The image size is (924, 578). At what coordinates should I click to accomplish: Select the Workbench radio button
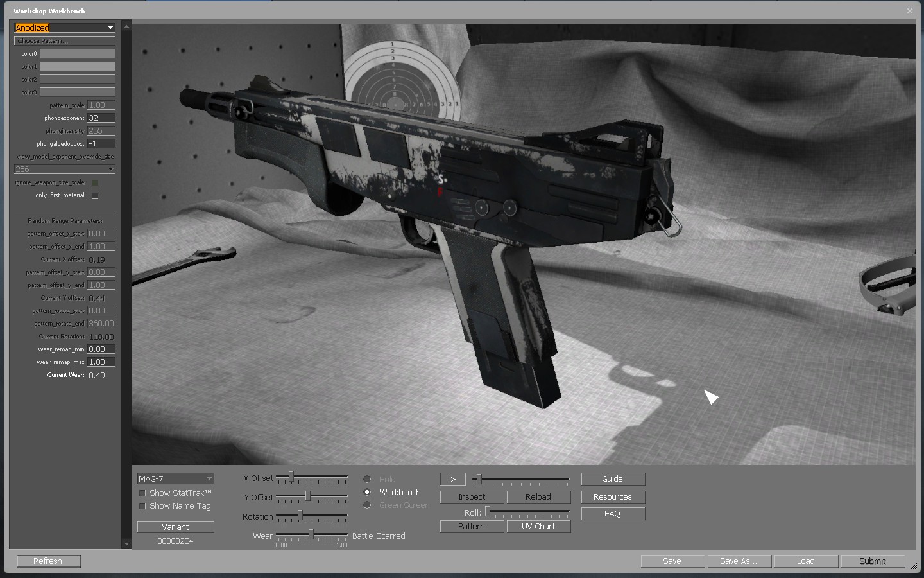pyautogui.click(x=367, y=492)
